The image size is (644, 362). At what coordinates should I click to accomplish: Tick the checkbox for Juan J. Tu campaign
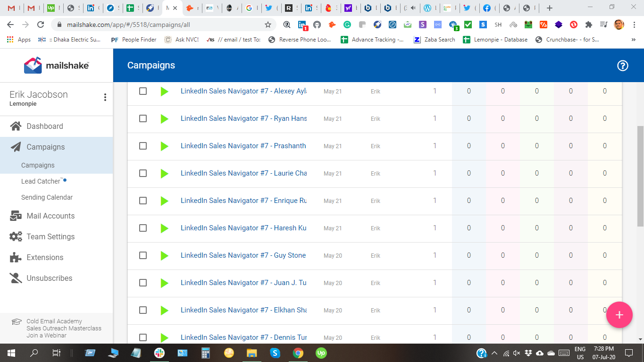click(x=143, y=283)
